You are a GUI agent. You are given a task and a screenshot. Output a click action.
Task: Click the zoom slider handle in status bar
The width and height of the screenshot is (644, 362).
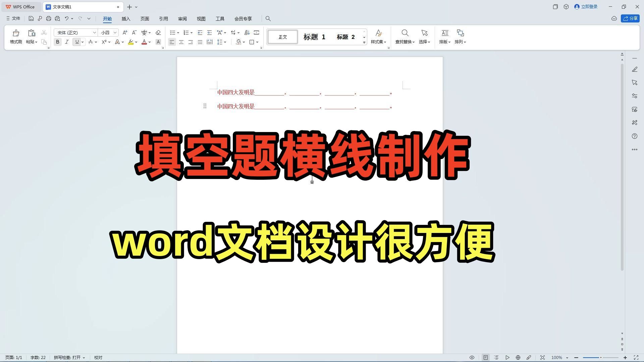[601, 358]
